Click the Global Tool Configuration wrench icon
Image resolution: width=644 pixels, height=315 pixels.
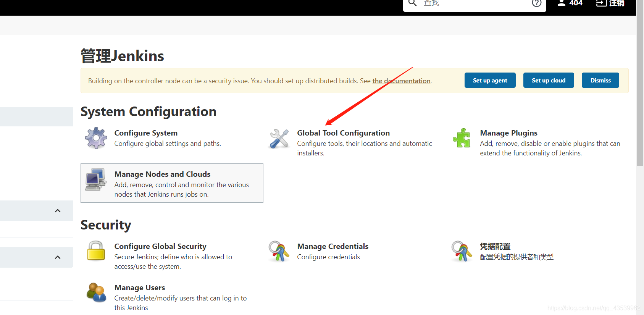click(x=279, y=138)
